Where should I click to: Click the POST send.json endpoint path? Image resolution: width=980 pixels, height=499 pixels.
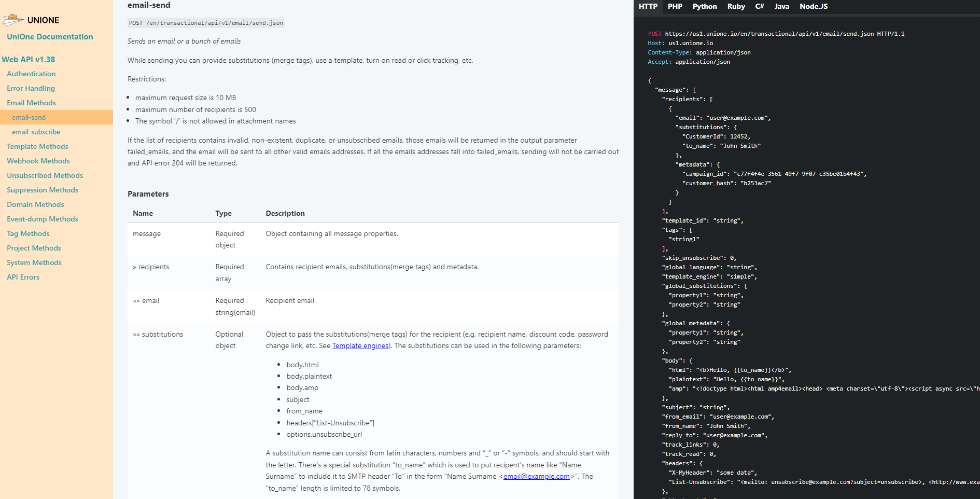(206, 23)
